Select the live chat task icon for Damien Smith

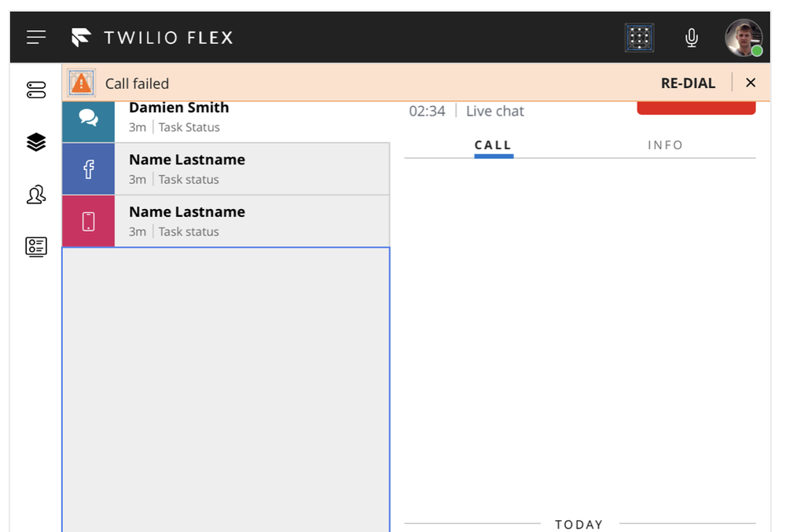pyautogui.click(x=88, y=116)
